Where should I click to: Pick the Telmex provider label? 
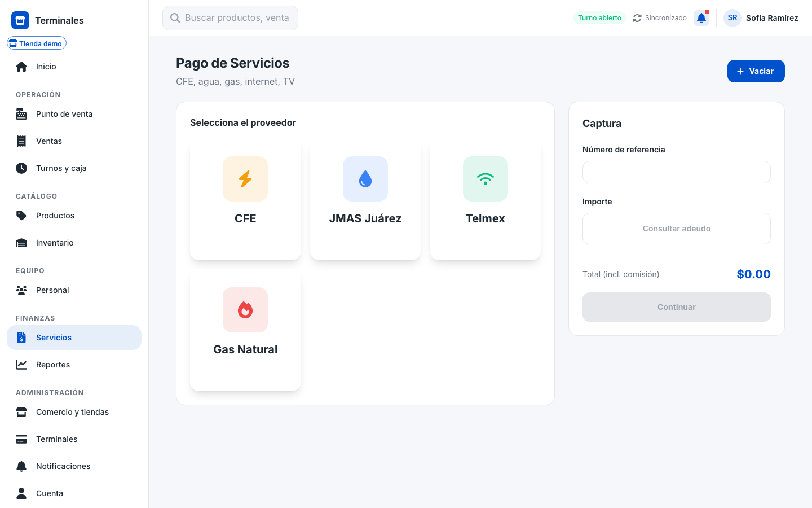click(x=486, y=218)
